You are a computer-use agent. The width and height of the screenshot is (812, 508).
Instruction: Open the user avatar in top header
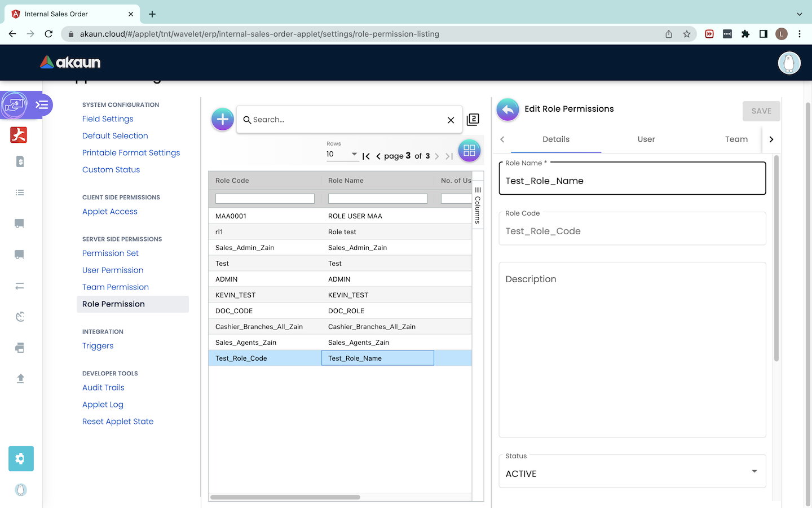(789, 63)
